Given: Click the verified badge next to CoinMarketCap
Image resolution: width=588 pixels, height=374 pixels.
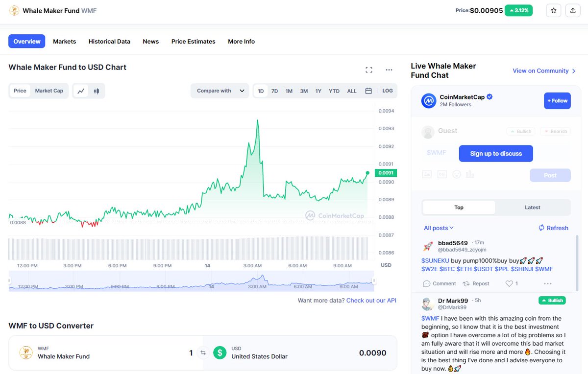Looking at the screenshot, I should [490, 97].
